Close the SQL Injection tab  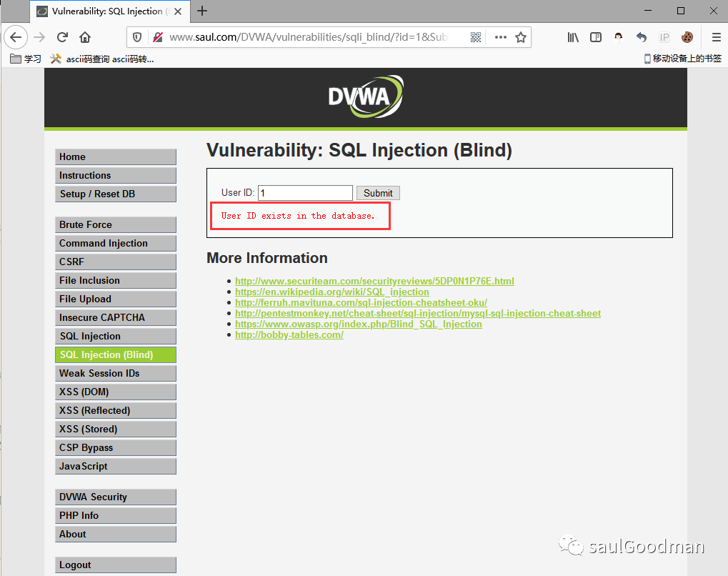pos(178,11)
